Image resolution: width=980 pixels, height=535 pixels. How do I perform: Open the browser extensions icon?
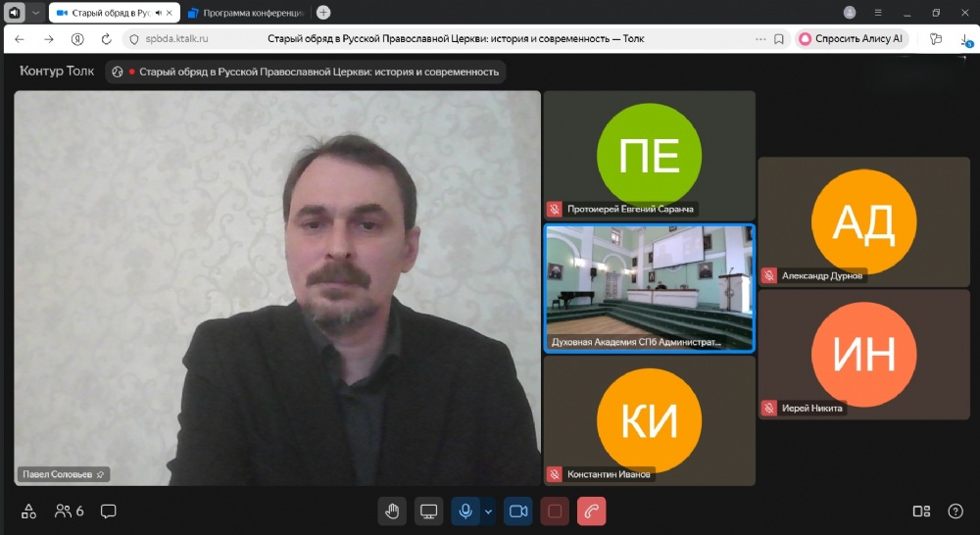[x=936, y=39]
